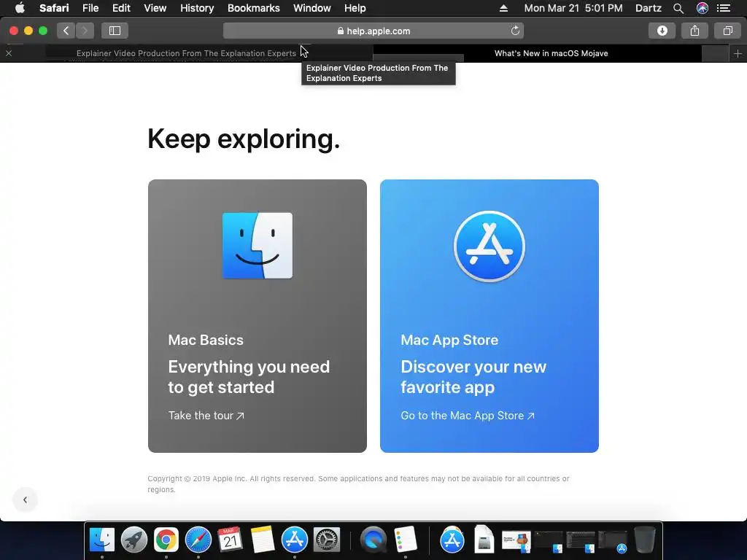747x560 pixels.
Task: Click the Keep exploring heading
Action: point(244,139)
